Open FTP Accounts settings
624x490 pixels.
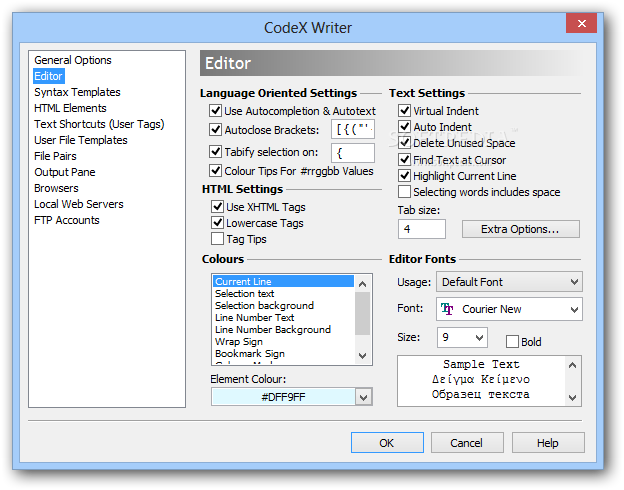click(x=66, y=220)
